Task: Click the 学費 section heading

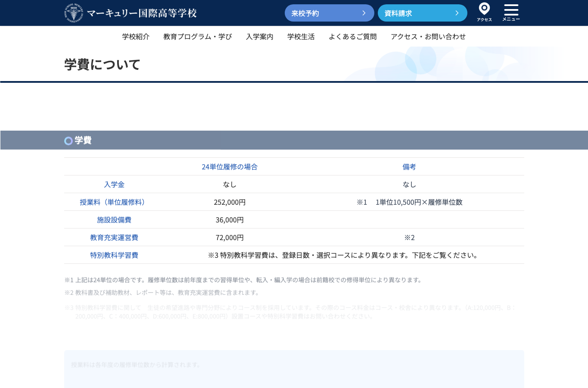Action: point(83,141)
